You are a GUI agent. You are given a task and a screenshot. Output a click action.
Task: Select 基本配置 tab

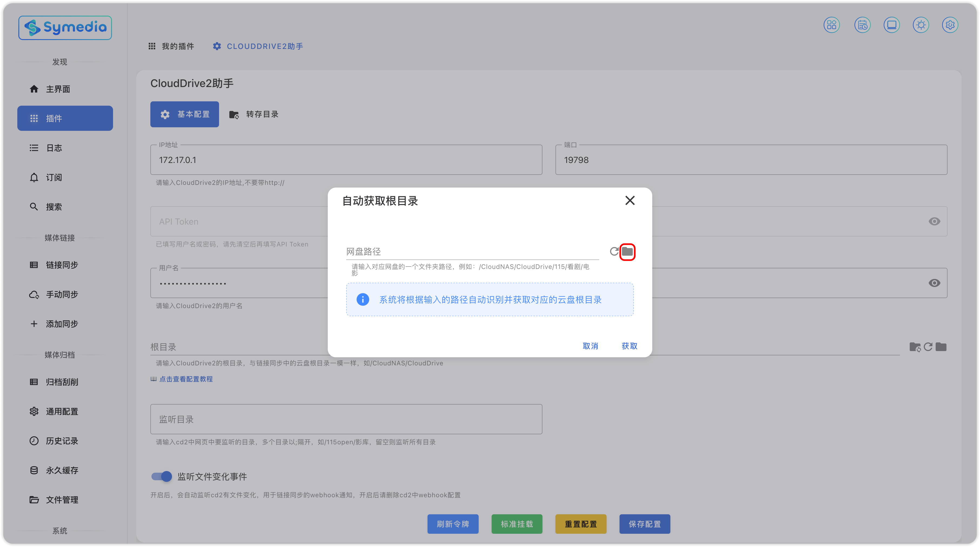184,114
